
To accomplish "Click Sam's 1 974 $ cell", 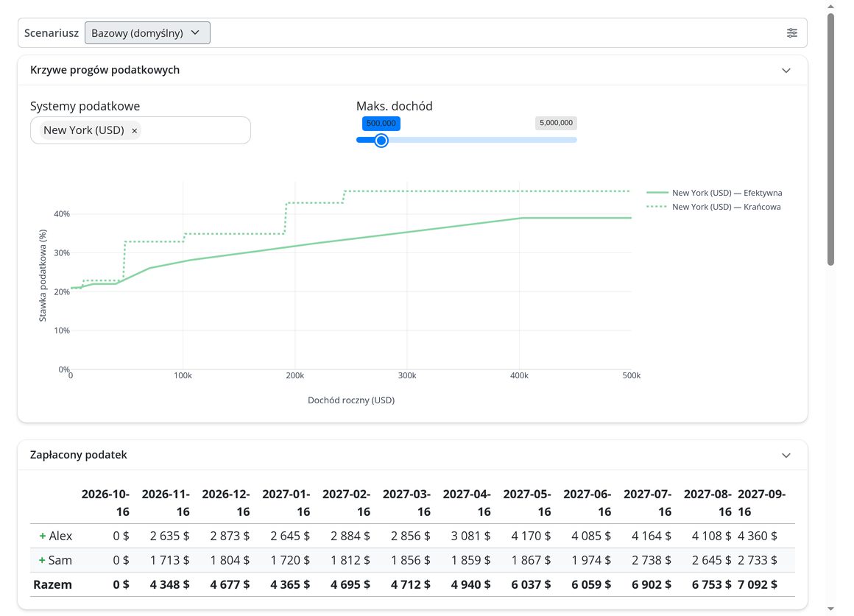I will (x=591, y=561).
